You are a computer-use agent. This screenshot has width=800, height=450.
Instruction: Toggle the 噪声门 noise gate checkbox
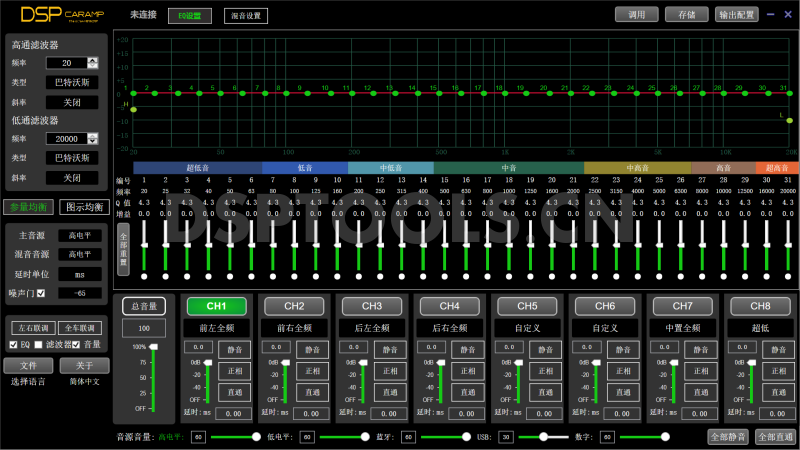coord(41,293)
